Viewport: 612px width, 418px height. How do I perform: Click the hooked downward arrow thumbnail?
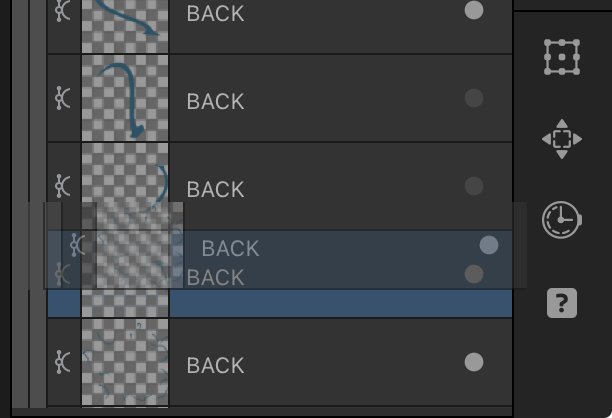coord(125,98)
